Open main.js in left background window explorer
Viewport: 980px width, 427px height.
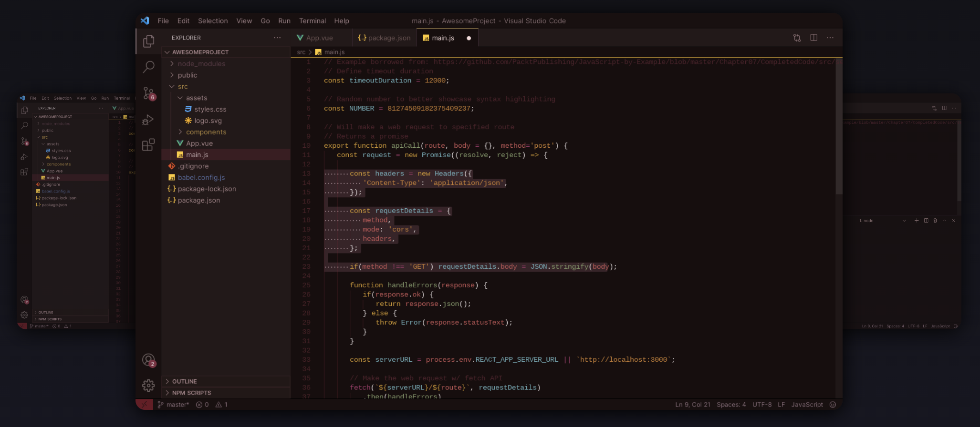[x=71, y=178]
